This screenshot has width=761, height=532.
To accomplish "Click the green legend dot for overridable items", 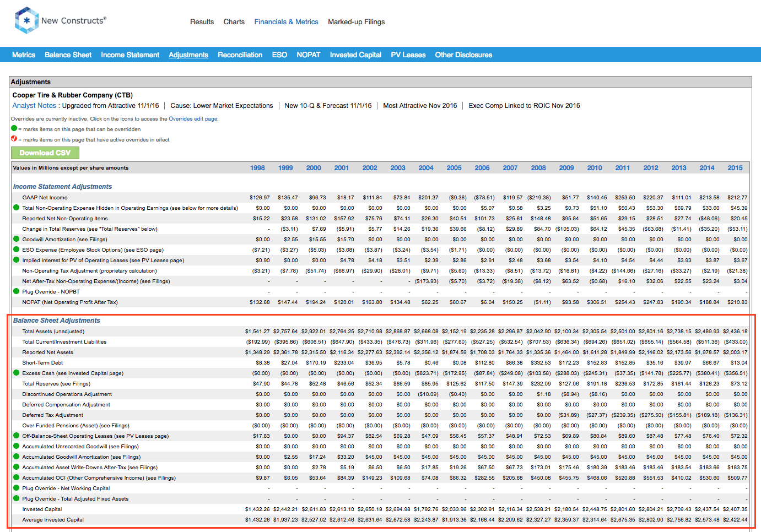I will tap(14, 128).
